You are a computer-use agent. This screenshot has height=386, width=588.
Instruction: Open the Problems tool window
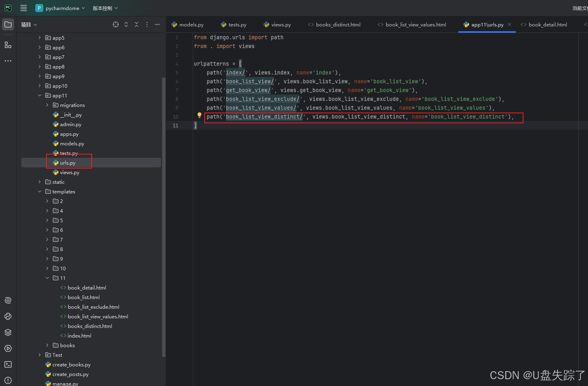(x=8, y=380)
